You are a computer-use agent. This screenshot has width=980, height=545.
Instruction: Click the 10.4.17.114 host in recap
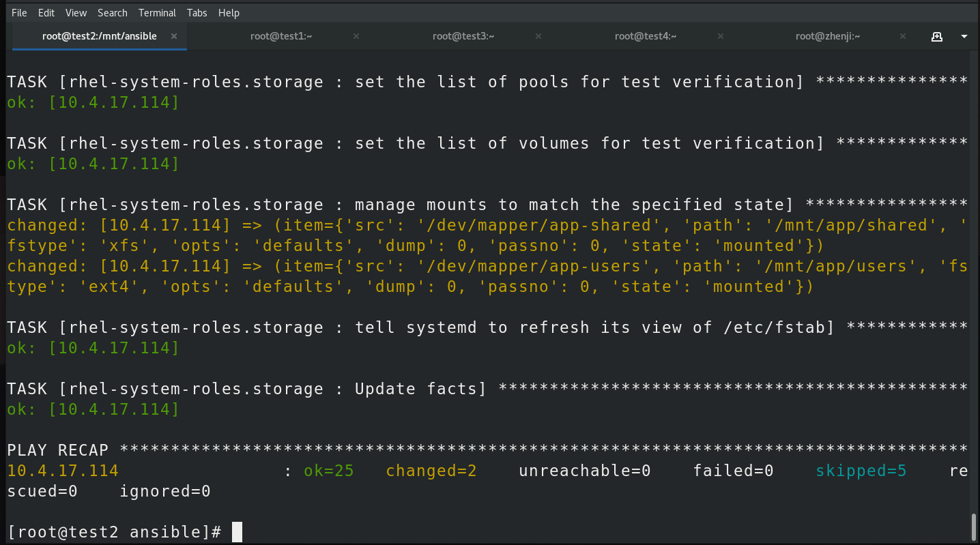[x=63, y=471]
